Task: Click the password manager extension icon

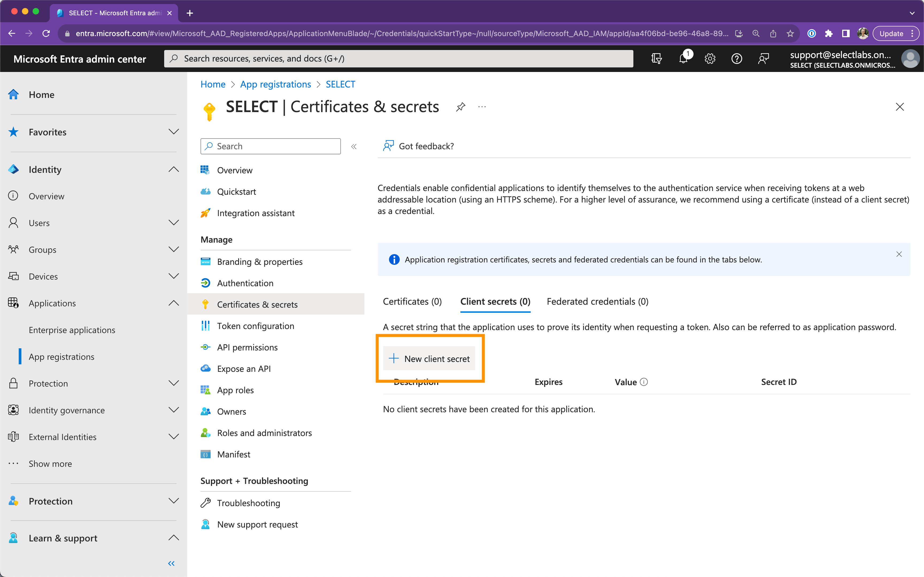Action: tap(811, 34)
